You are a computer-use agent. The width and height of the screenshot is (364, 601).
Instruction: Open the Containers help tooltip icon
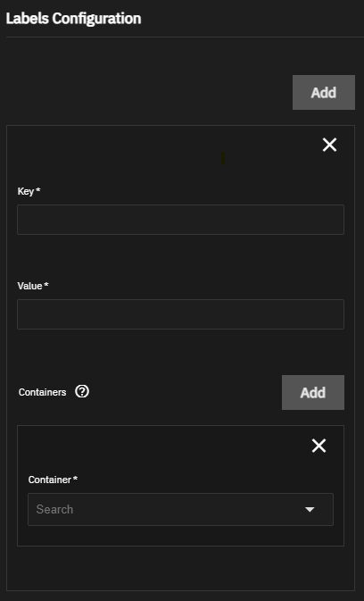pyautogui.click(x=82, y=392)
